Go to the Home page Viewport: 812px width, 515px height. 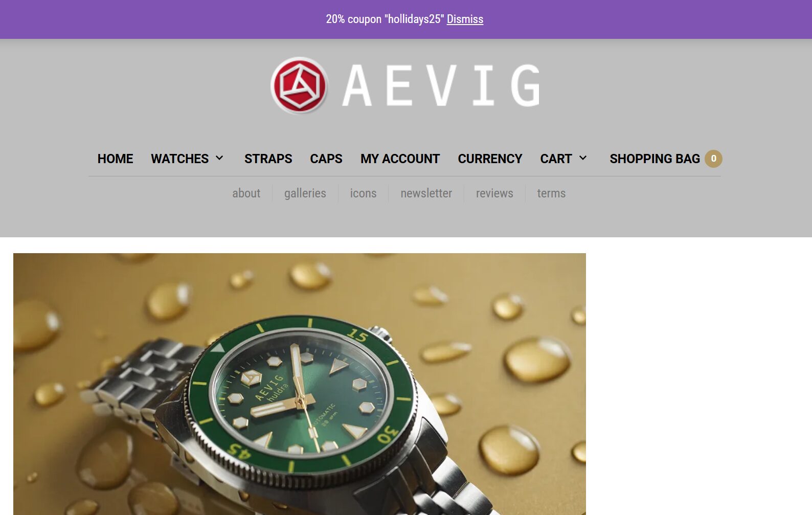115,159
